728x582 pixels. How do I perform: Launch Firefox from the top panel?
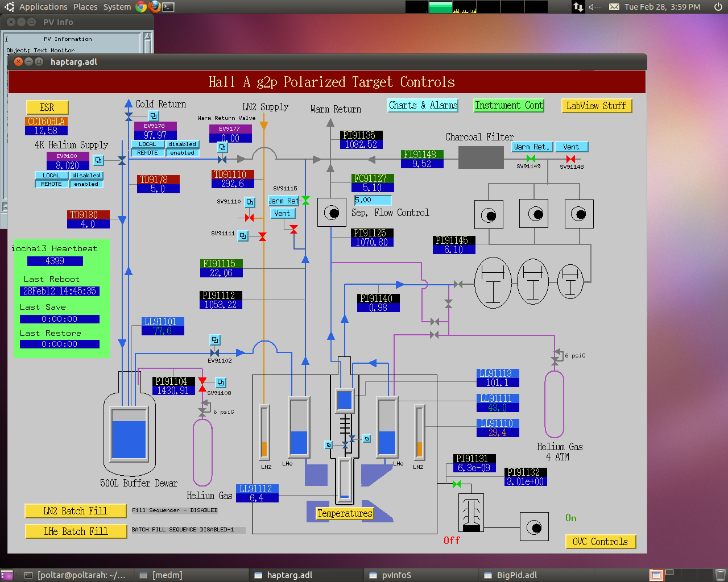click(x=155, y=7)
